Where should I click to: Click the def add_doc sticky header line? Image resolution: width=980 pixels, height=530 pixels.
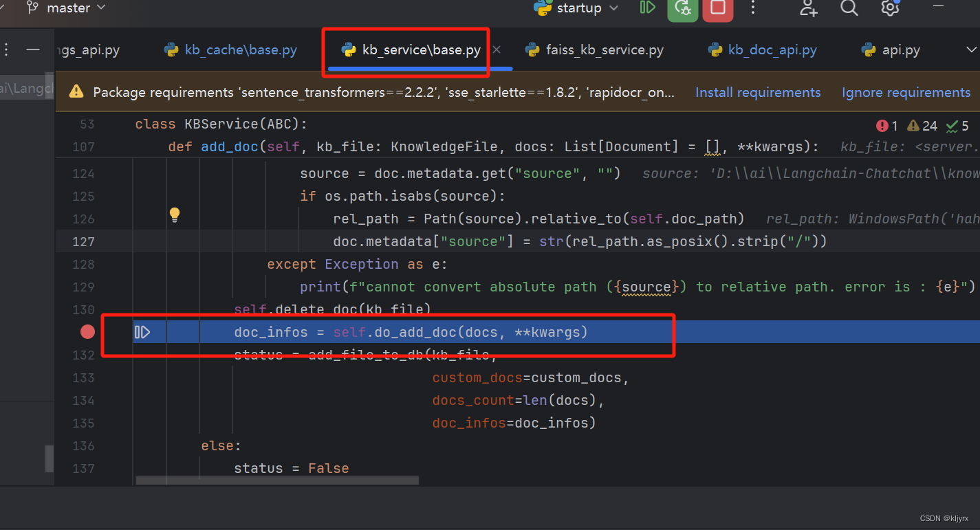(x=493, y=146)
